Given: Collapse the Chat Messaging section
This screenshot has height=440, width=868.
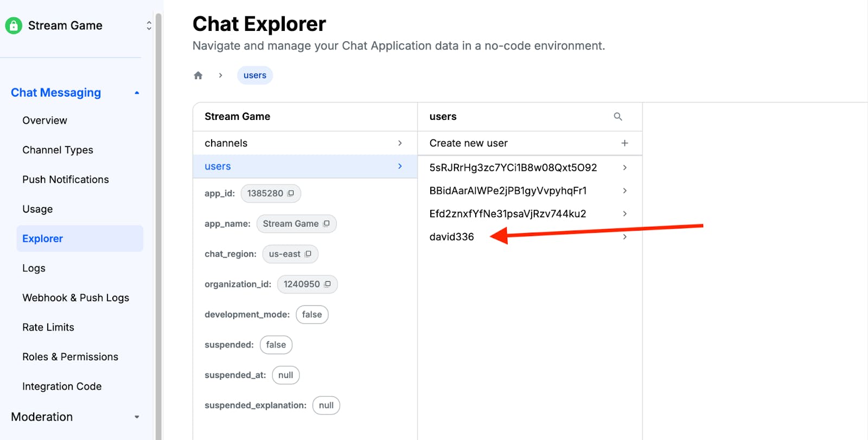Looking at the screenshot, I should tap(137, 93).
